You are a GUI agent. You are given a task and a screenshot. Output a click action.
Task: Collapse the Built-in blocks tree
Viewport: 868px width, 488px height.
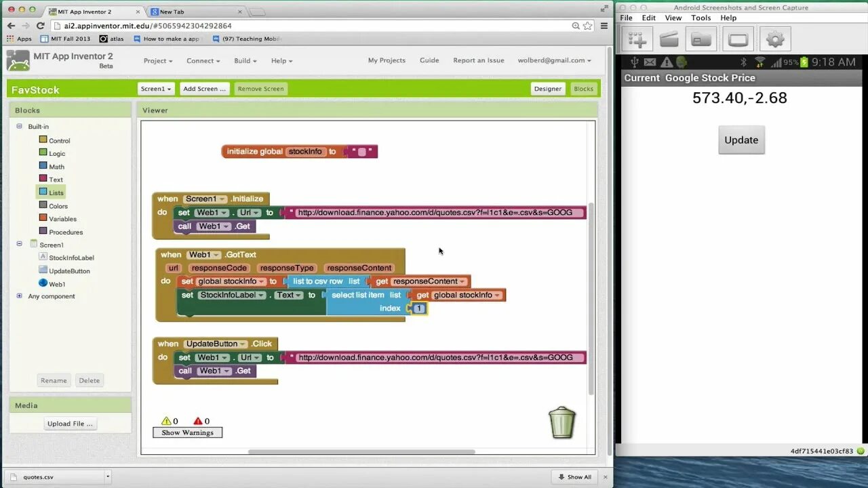(x=19, y=126)
